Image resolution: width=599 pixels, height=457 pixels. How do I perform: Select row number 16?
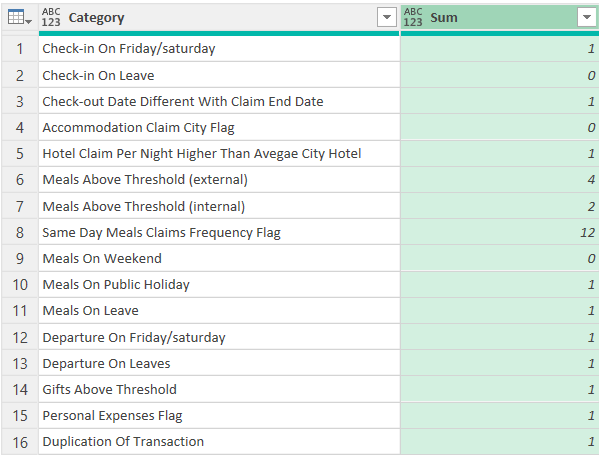click(20, 442)
